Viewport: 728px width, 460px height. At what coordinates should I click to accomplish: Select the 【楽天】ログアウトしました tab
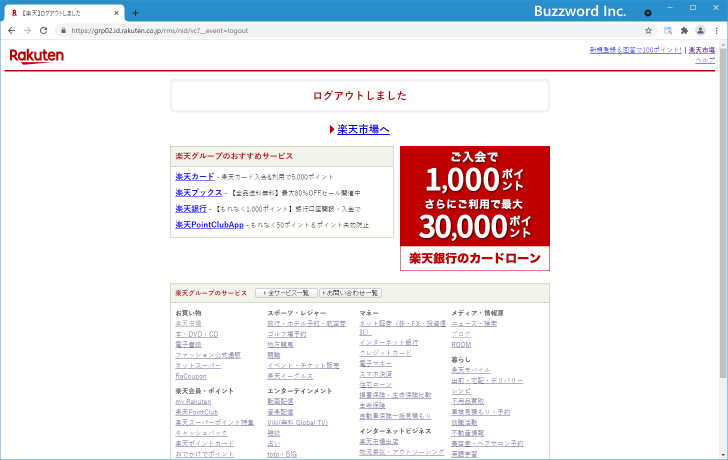pos(64,13)
